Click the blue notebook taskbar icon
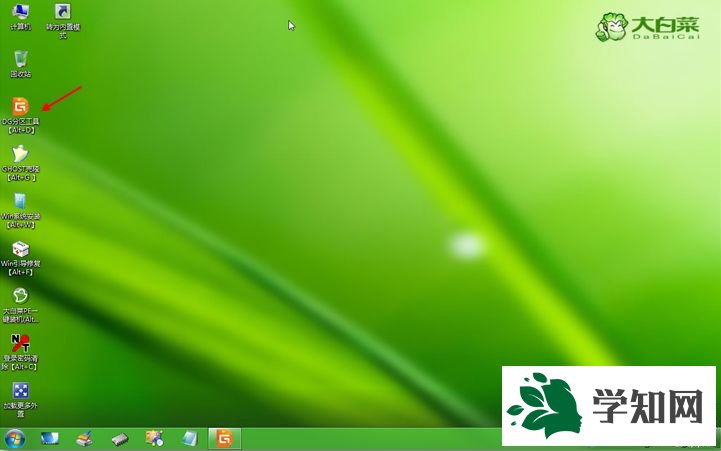The height and width of the screenshot is (451, 721). [189, 439]
